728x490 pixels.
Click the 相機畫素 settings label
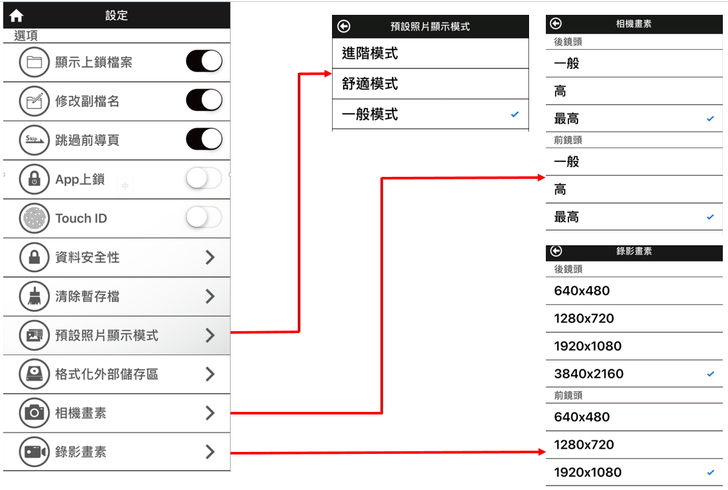(81, 413)
